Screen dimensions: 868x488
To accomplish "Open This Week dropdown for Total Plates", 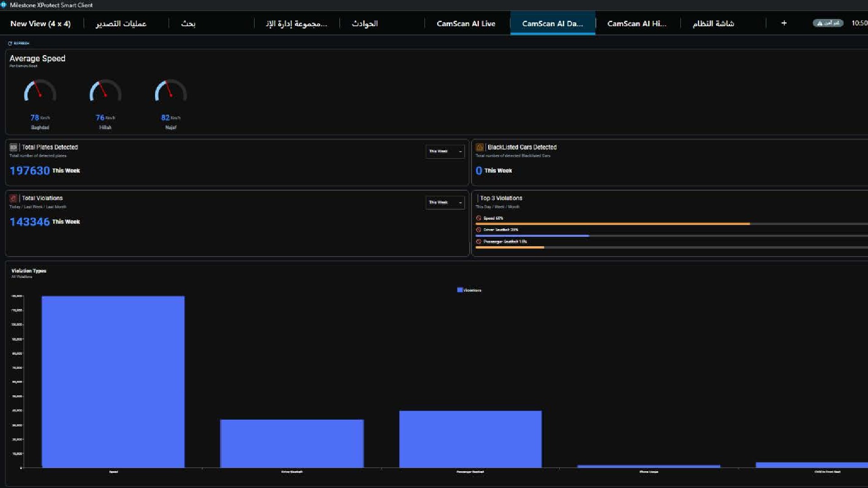I will [445, 151].
